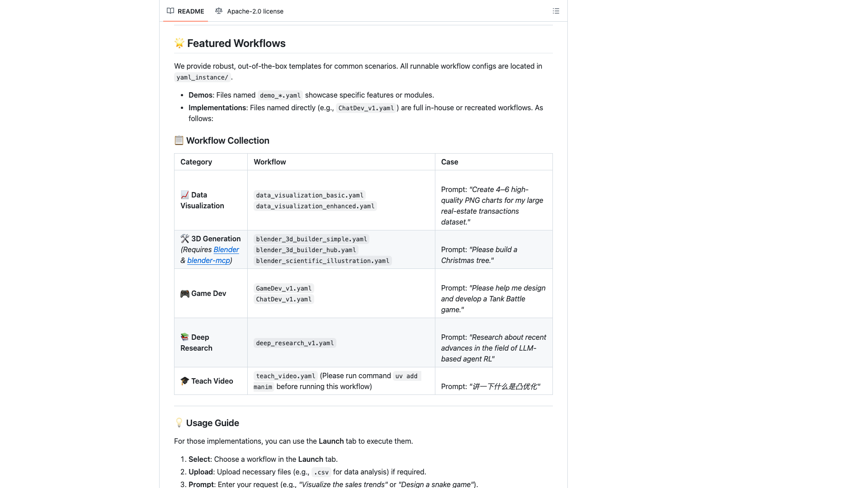Click the Teach Video graduation cap emoji
This screenshot has height=488, width=868.
[x=184, y=381]
